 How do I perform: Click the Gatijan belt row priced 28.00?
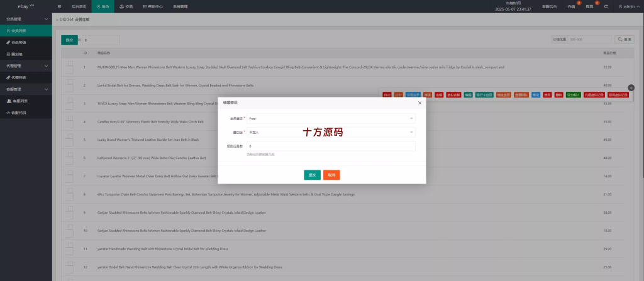tap(342, 212)
